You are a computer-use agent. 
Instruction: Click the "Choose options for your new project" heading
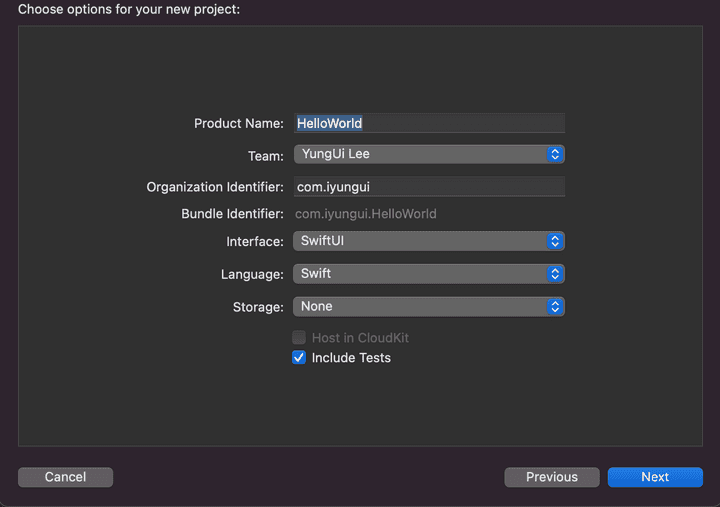pos(129,10)
